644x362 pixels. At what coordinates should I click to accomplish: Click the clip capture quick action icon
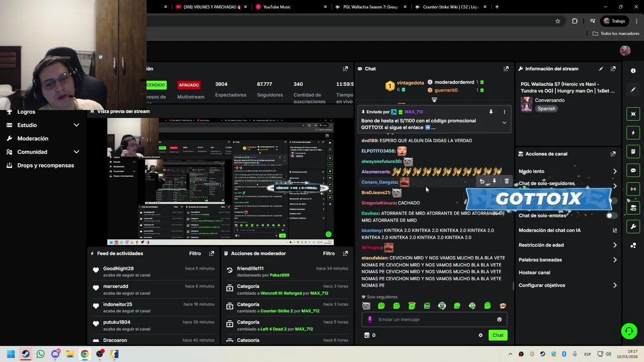coord(633,114)
